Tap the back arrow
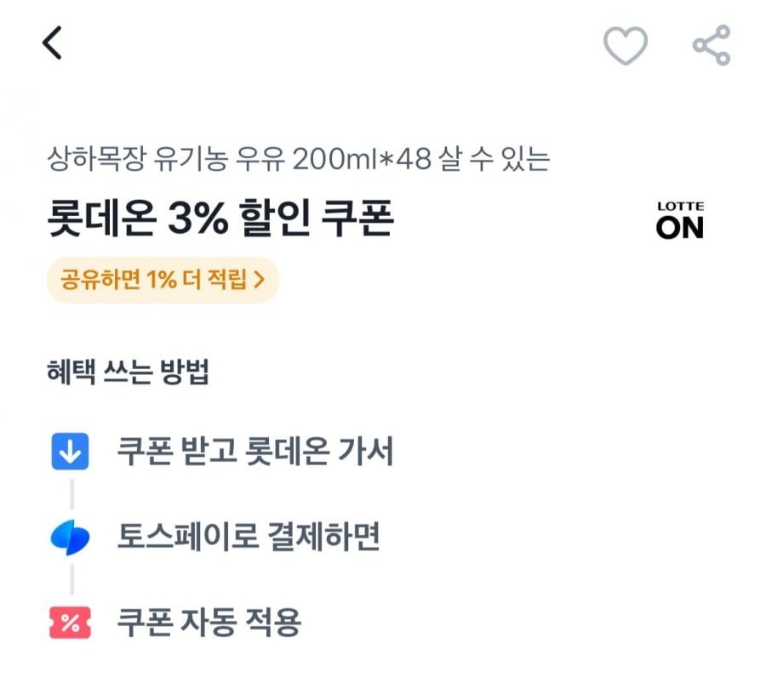 click(53, 43)
